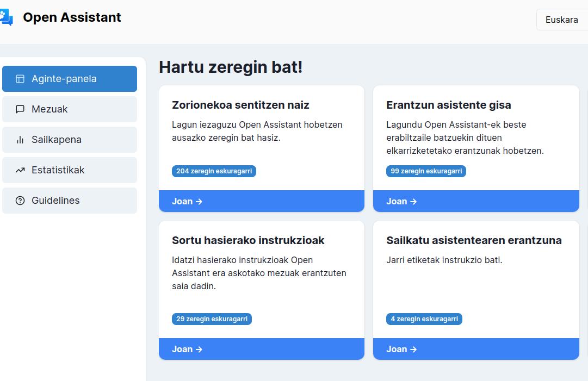Open the Mezuak sidebar item
Screen dimensions: 588x381
(70, 109)
